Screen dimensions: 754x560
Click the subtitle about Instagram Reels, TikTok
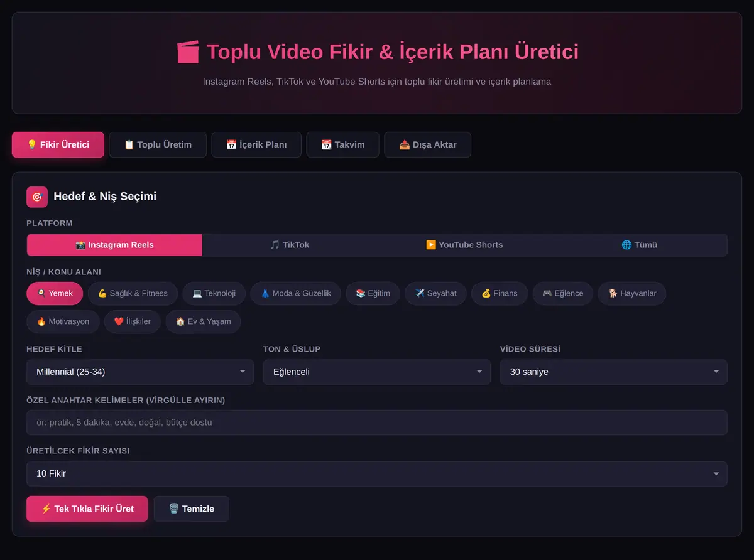point(377,82)
